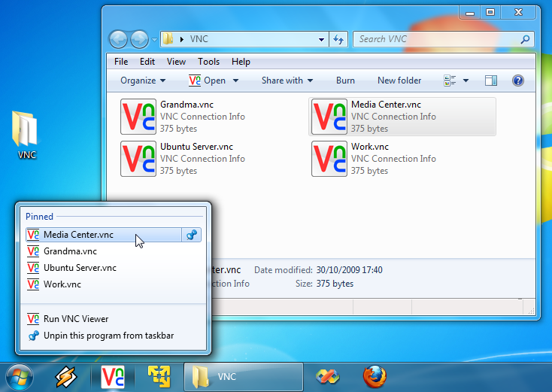Image resolution: width=552 pixels, height=392 pixels.
Task: Open the yellow network app on taskbar
Action: coord(159,376)
